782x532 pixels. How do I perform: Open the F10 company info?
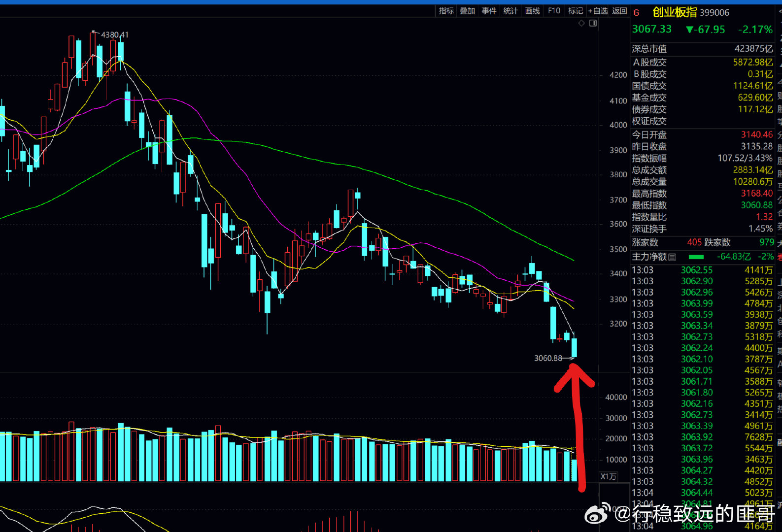pos(554,11)
